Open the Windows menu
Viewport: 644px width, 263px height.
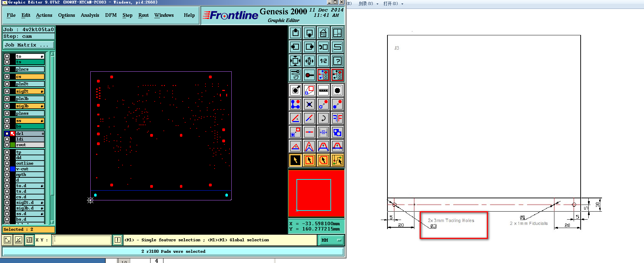click(164, 15)
